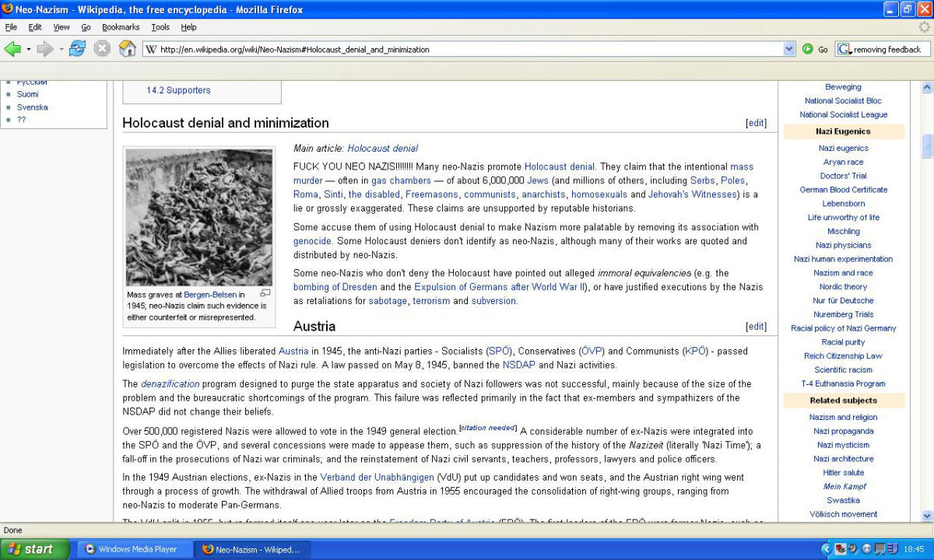Collapse the system tray chevron
The height and width of the screenshot is (560, 934).
coord(827,549)
